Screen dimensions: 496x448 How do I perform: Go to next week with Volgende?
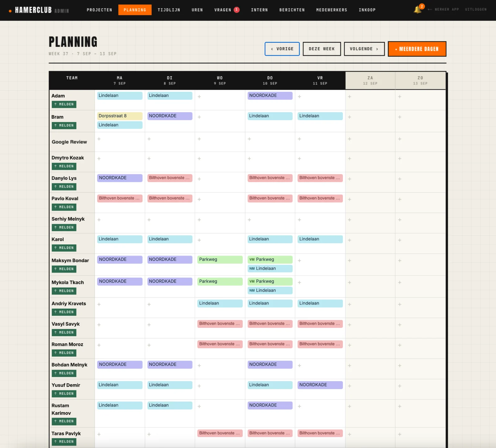coord(364,49)
